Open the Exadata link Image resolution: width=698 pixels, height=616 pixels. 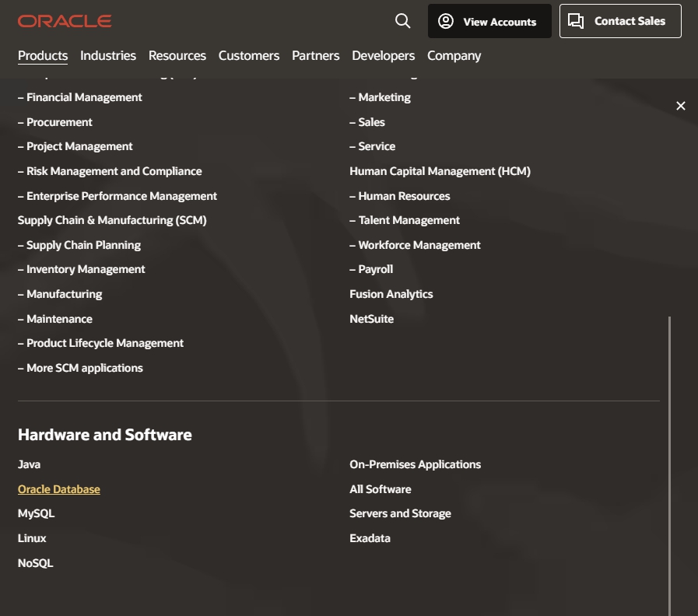tap(370, 538)
